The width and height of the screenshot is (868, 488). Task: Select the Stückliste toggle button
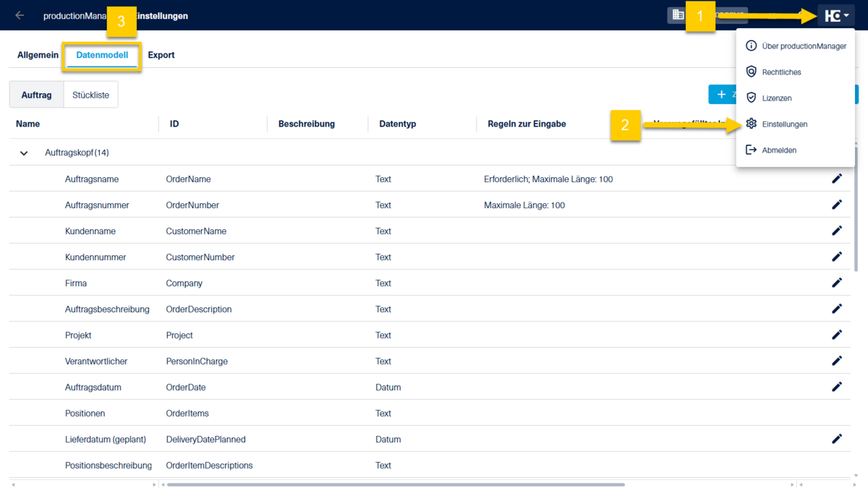tap(90, 95)
